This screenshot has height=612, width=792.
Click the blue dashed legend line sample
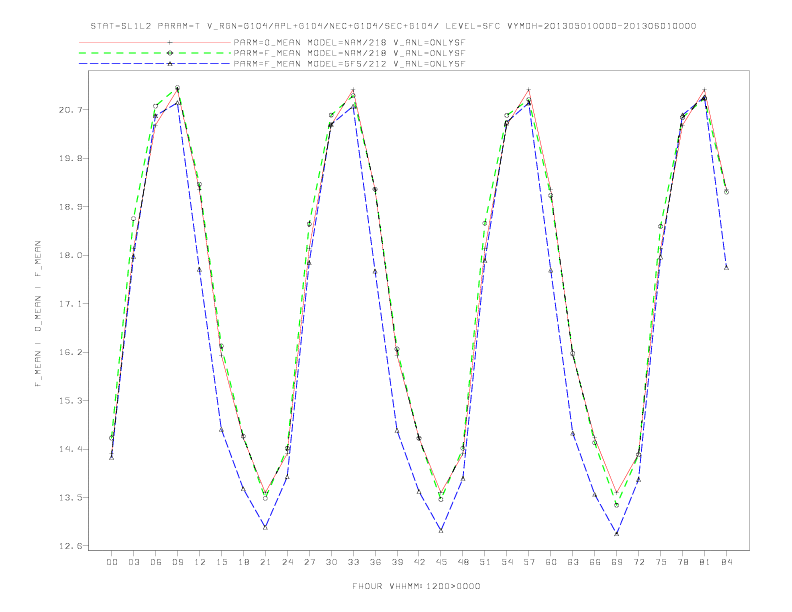pos(155,64)
